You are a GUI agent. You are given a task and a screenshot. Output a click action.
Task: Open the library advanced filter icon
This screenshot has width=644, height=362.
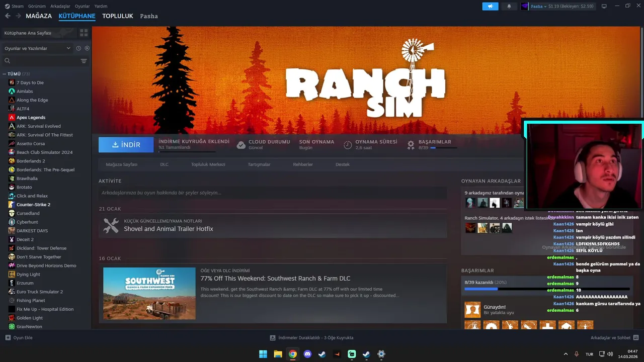click(84, 61)
